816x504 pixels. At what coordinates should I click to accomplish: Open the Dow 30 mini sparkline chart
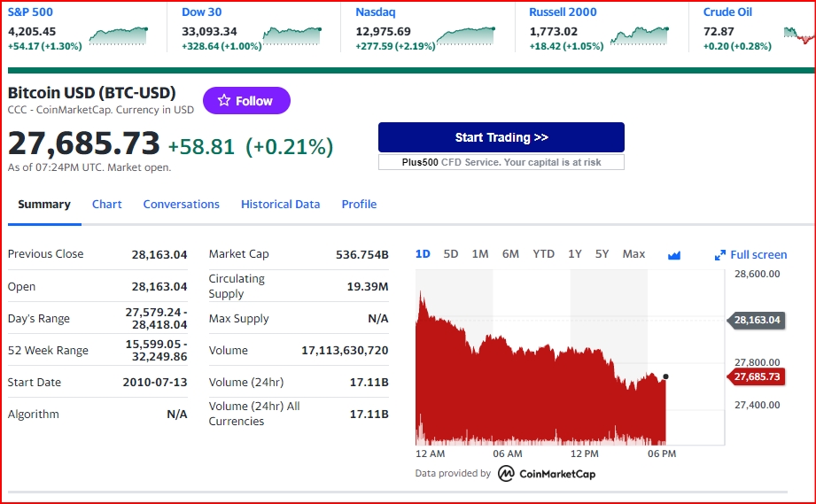pos(292,36)
